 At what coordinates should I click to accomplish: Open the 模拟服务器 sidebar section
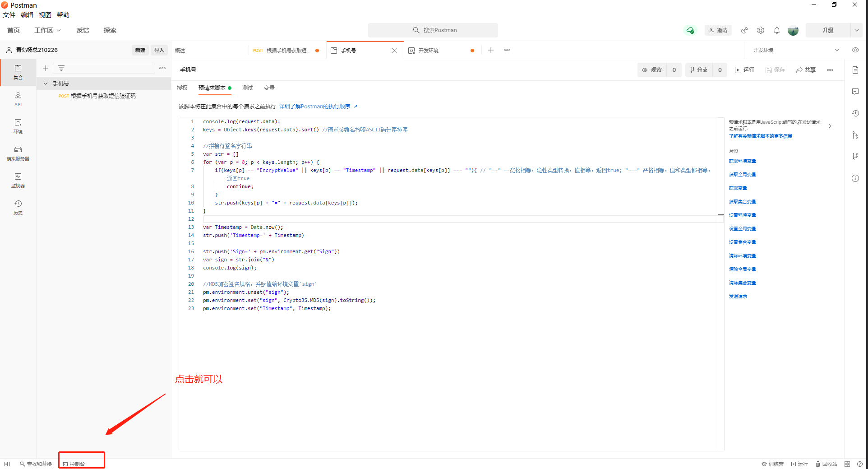click(x=18, y=153)
